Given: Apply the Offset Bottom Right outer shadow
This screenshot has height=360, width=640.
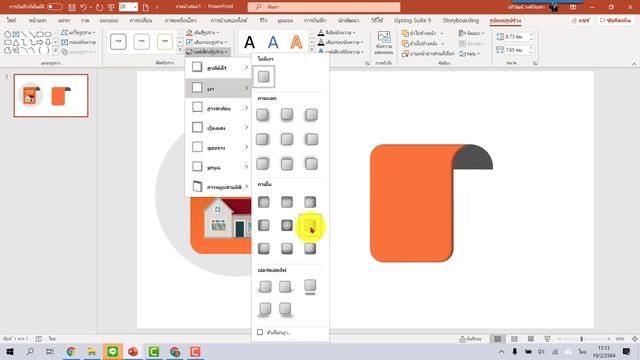Looking at the screenshot, I should coord(262,115).
